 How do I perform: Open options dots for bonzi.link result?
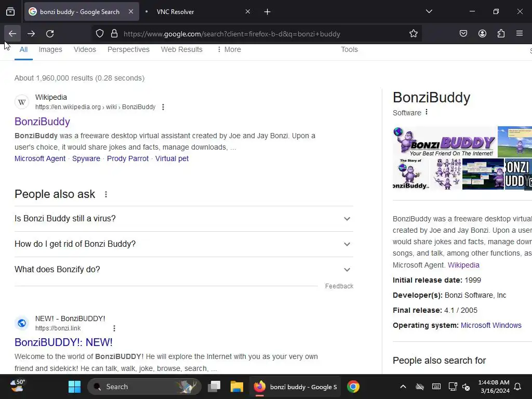click(x=114, y=328)
